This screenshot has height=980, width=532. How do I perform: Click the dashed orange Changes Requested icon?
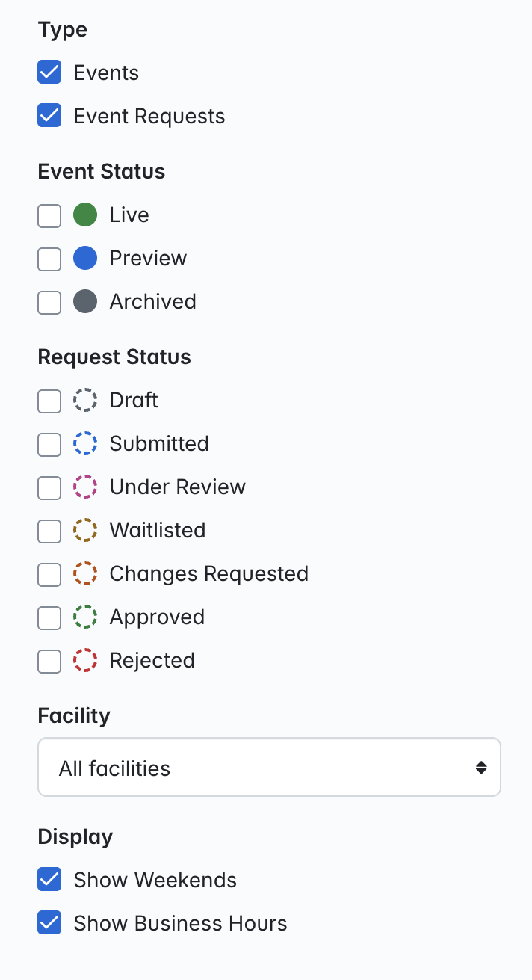click(85, 574)
